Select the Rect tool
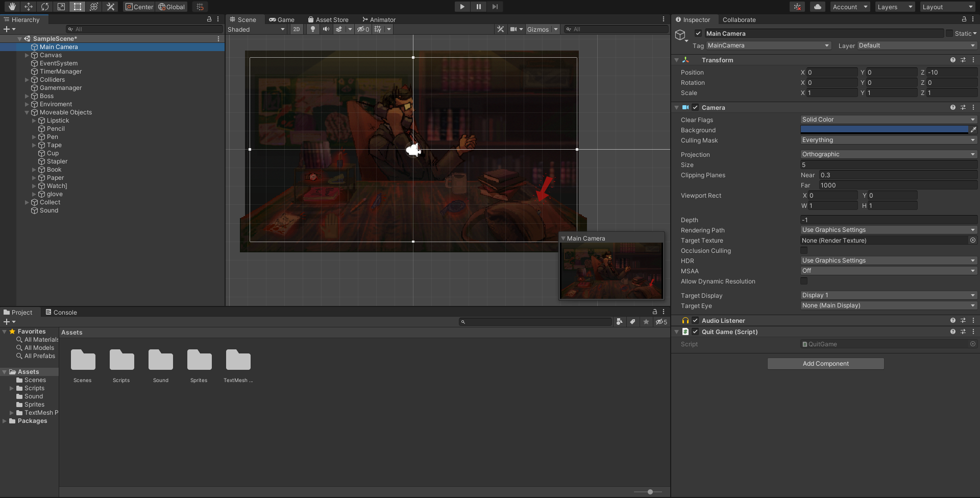The image size is (980, 498). 78,7
